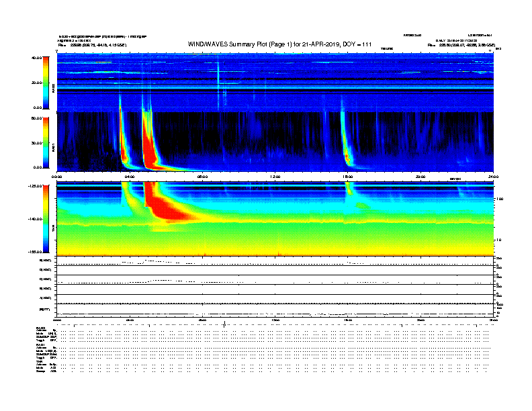Click the TNR intensity color bar
The height and width of the screenshot is (411, 532).
point(46,219)
